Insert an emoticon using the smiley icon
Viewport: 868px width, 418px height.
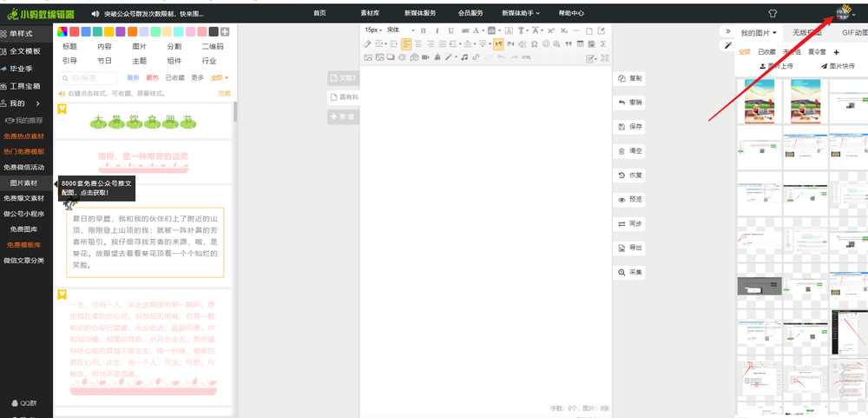pos(545,43)
